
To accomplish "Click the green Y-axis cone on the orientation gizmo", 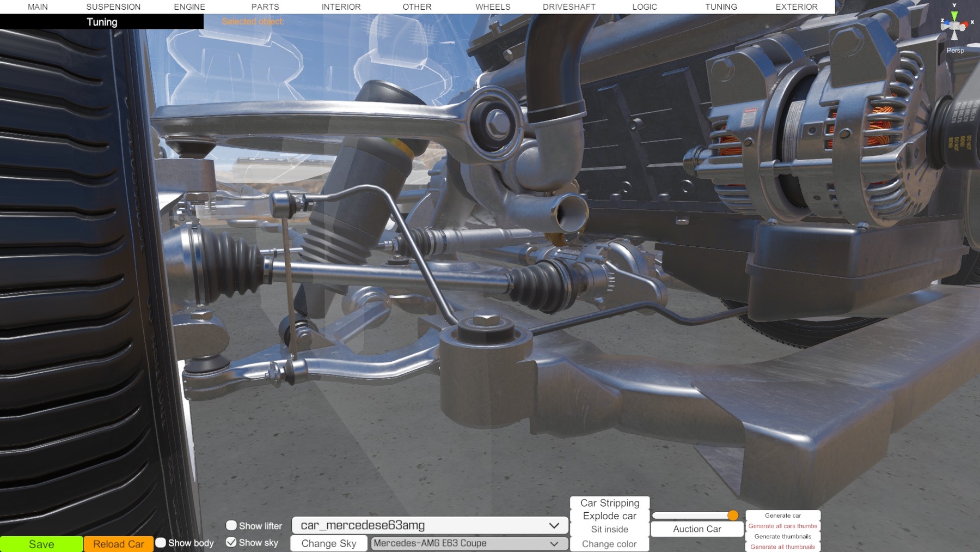I will [x=954, y=15].
